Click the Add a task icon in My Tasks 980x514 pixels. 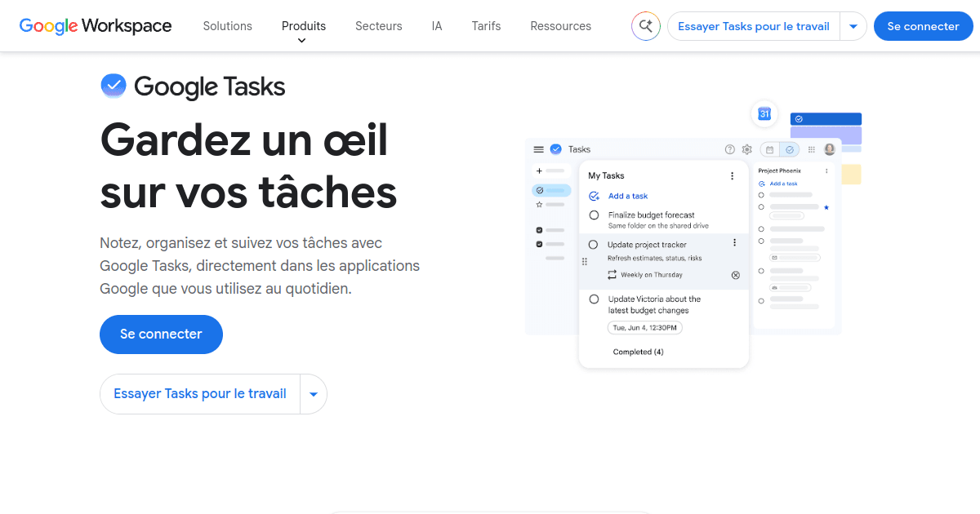[x=595, y=196]
